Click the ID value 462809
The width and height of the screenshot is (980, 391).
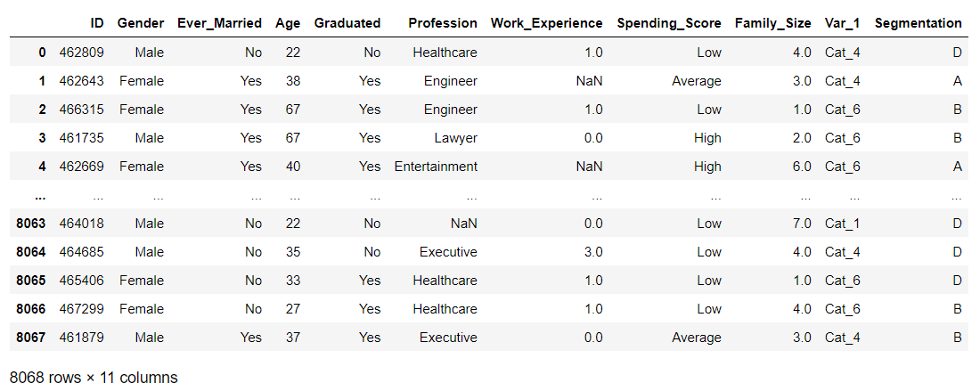point(82,53)
